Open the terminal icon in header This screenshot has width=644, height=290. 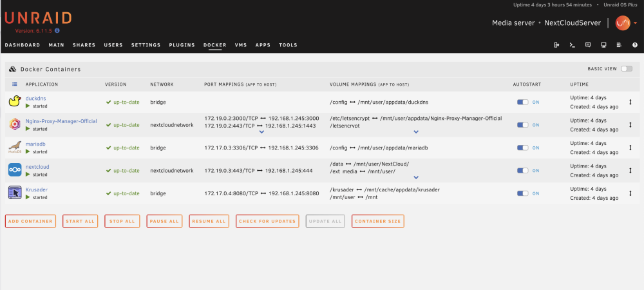click(572, 44)
